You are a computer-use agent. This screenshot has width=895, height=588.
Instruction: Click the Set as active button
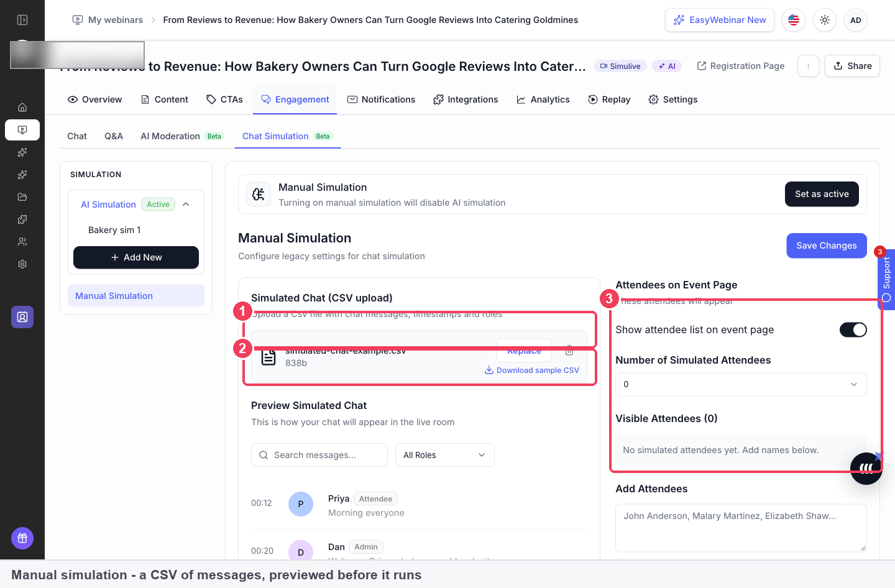[822, 194]
